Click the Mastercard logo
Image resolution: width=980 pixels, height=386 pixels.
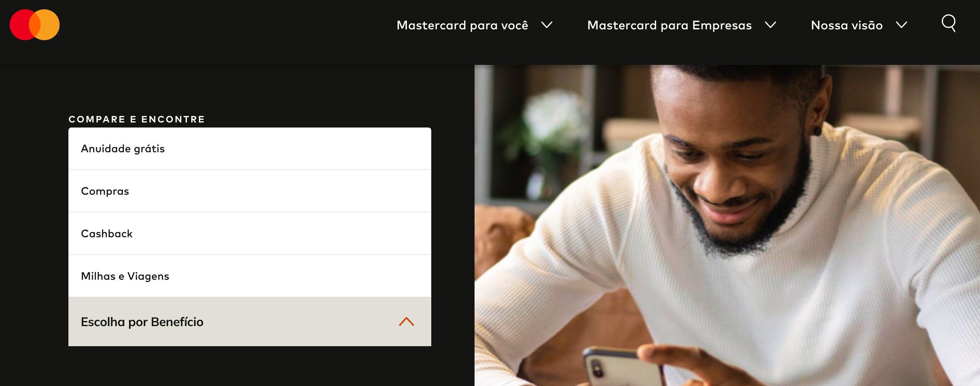coord(34,25)
